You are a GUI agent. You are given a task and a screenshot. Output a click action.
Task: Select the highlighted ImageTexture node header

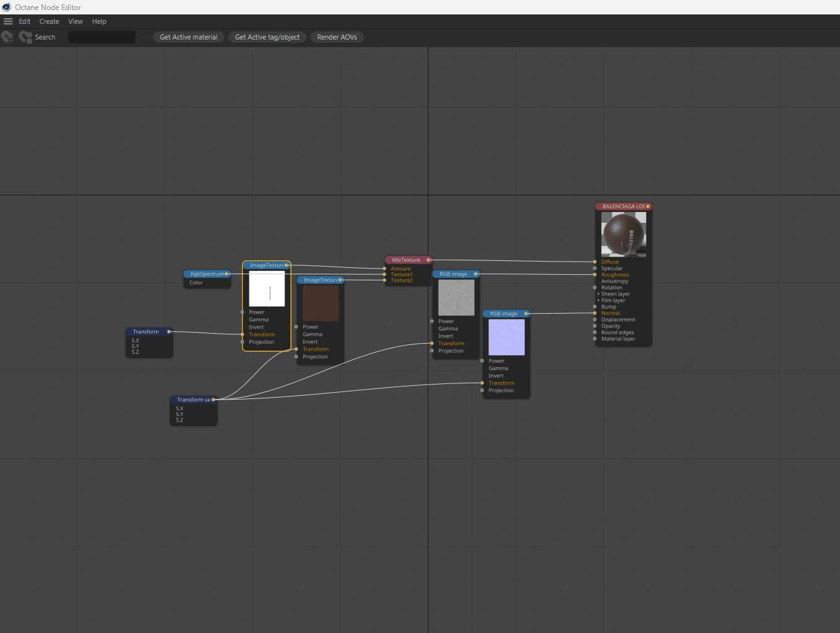tap(266, 265)
